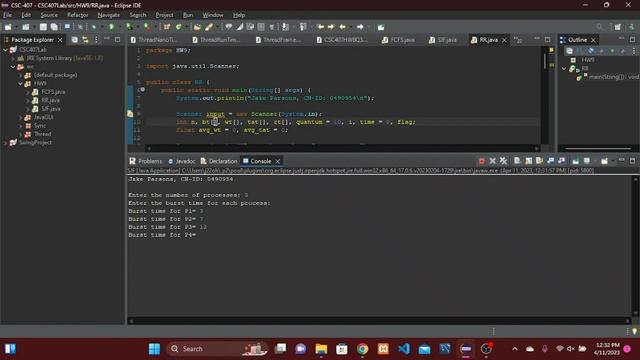Expand the FCFS.java tree node
This screenshot has height=360, width=640.
click(28, 92)
